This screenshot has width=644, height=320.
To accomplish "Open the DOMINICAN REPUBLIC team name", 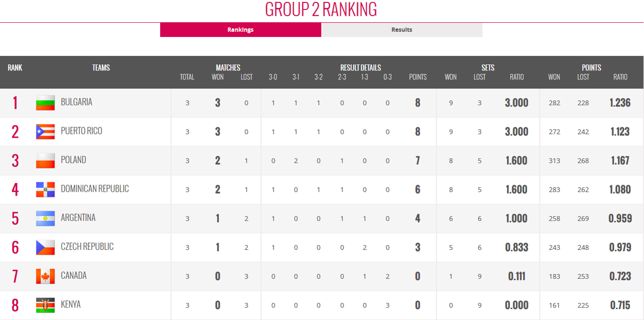I will tap(95, 188).
